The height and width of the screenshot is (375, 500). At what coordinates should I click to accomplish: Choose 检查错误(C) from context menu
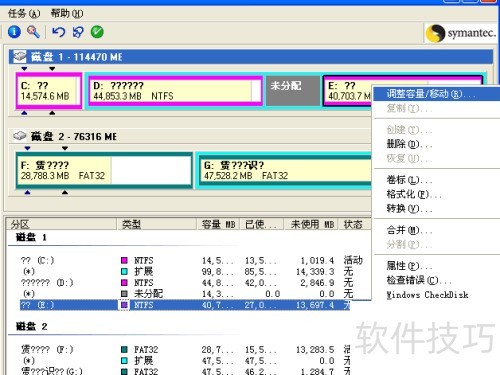(x=436, y=280)
